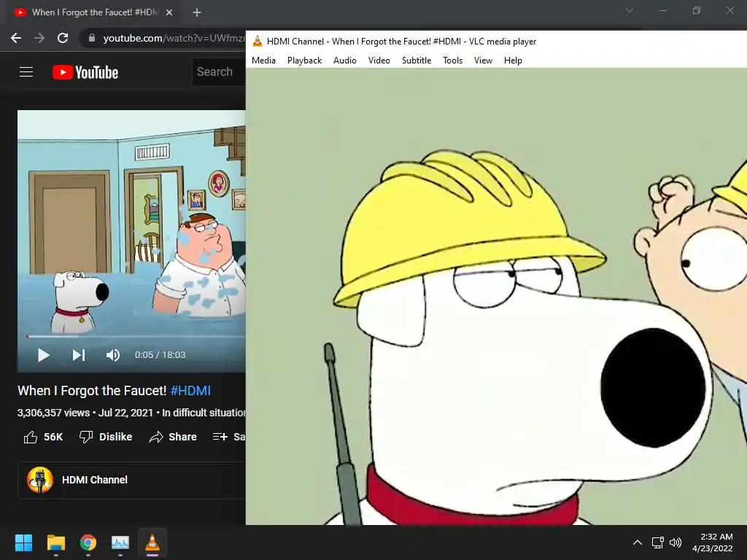Go to the YouTube home logo
The height and width of the screenshot is (560, 747).
[85, 72]
